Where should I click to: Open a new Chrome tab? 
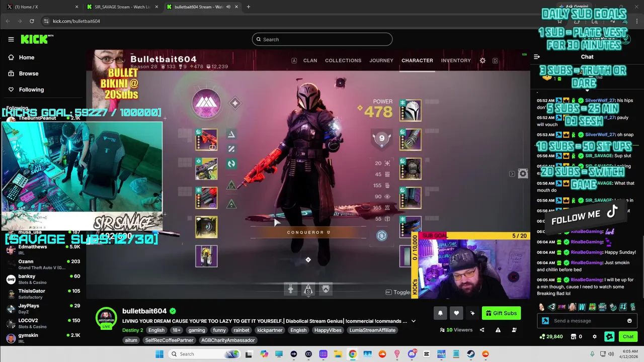[248, 7]
